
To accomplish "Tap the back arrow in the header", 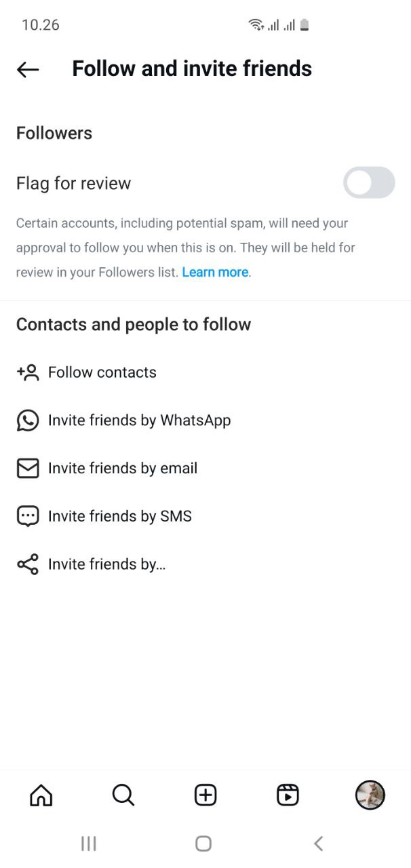I will 28,69.
